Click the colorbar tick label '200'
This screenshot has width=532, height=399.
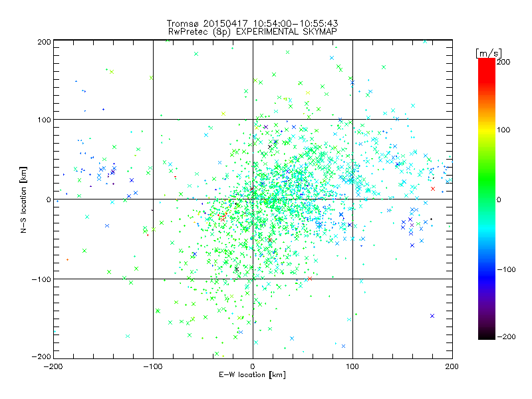tap(503, 62)
